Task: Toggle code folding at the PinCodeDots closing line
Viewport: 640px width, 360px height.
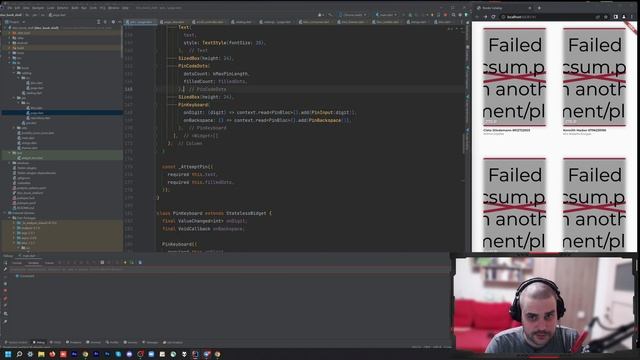Action: click(156, 89)
